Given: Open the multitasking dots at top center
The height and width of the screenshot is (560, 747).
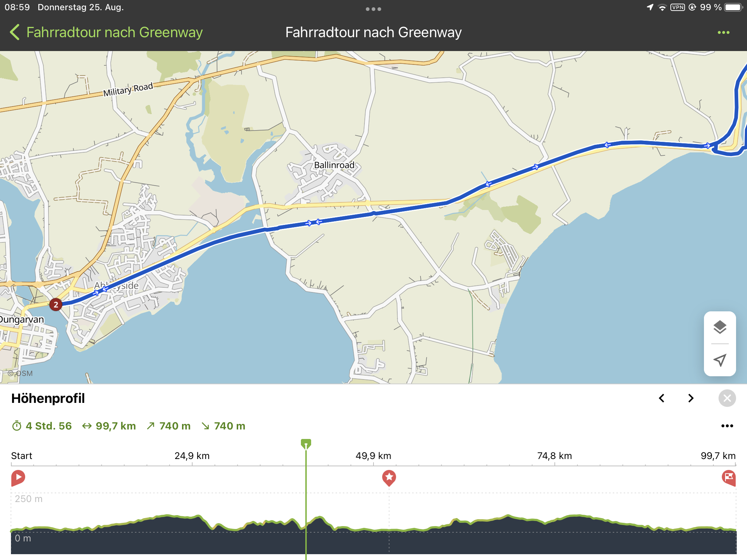Looking at the screenshot, I should 373,9.
